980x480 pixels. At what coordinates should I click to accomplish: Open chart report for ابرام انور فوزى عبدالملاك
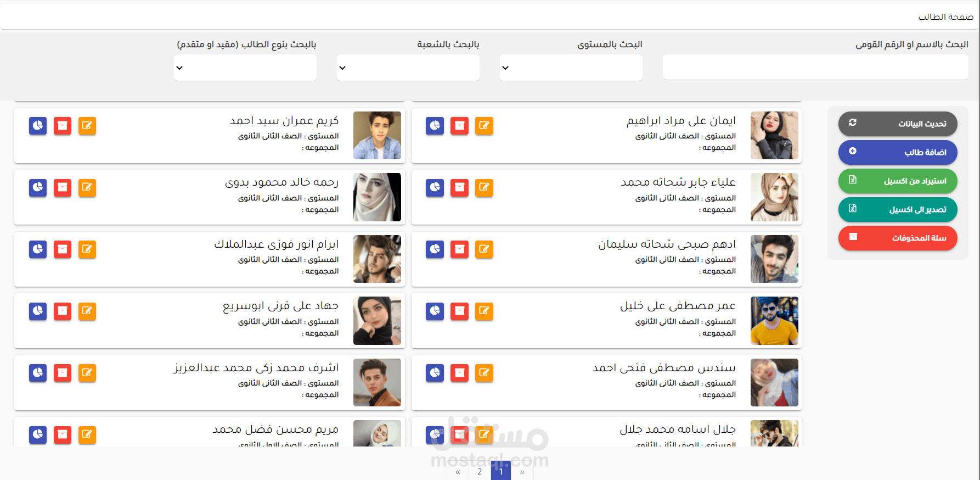38,249
